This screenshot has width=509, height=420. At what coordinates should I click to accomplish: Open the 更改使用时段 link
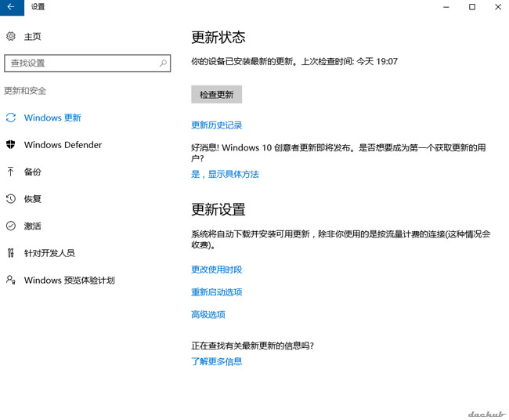(216, 270)
